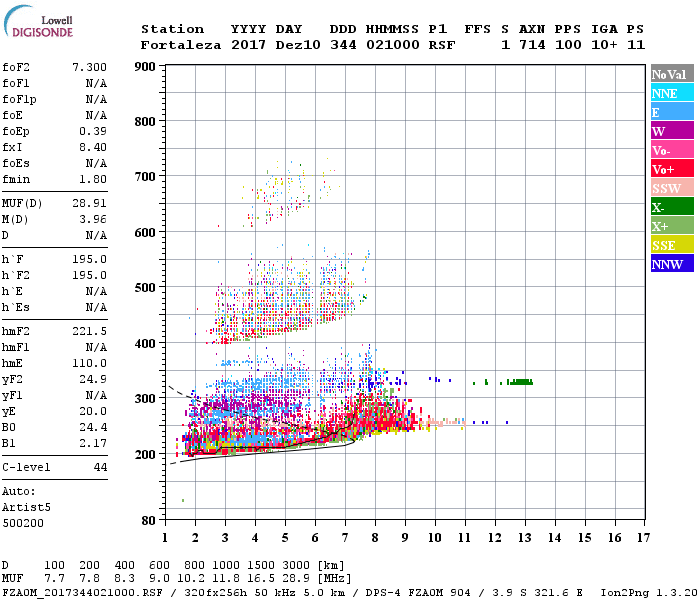Select the X+ light green legend swatch

(672, 225)
